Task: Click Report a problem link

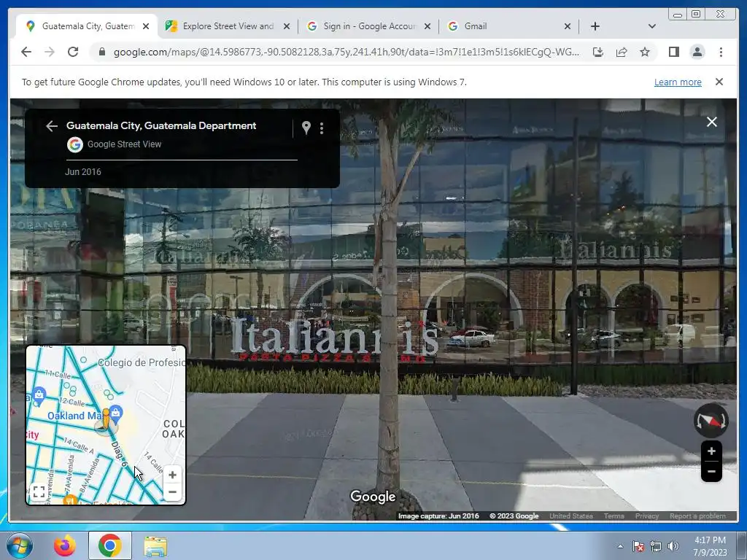Action: (x=697, y=516)
